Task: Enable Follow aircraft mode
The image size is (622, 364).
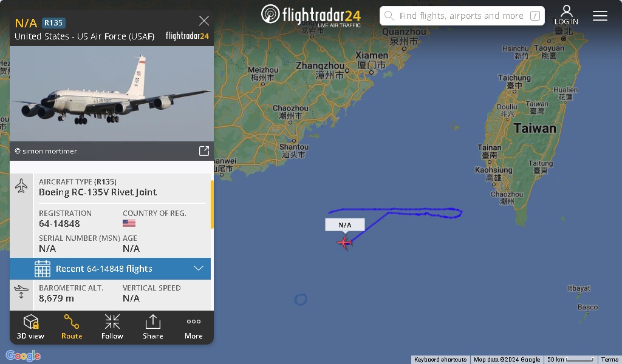Action: point(112,327)
